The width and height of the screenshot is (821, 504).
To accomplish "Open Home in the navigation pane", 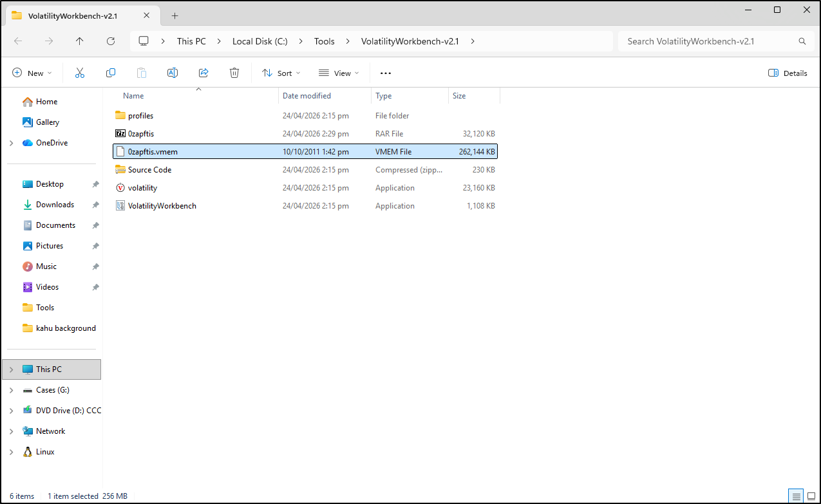I will [46, 102].
